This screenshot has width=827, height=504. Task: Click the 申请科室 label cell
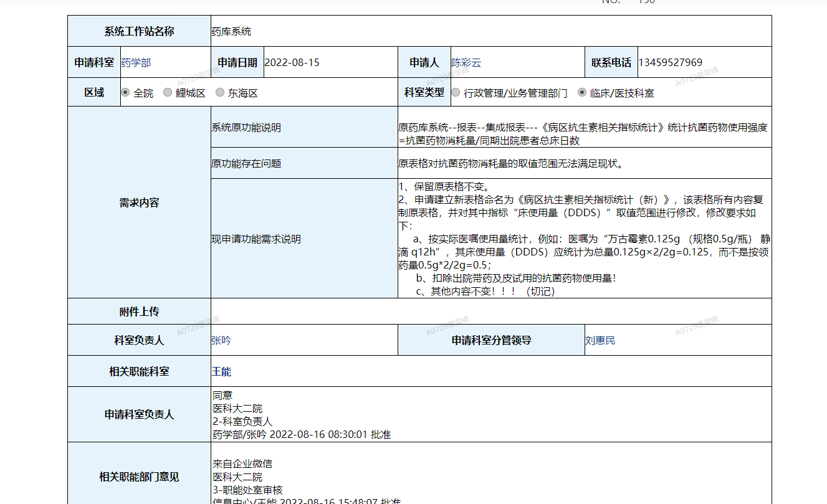point(94,62)
